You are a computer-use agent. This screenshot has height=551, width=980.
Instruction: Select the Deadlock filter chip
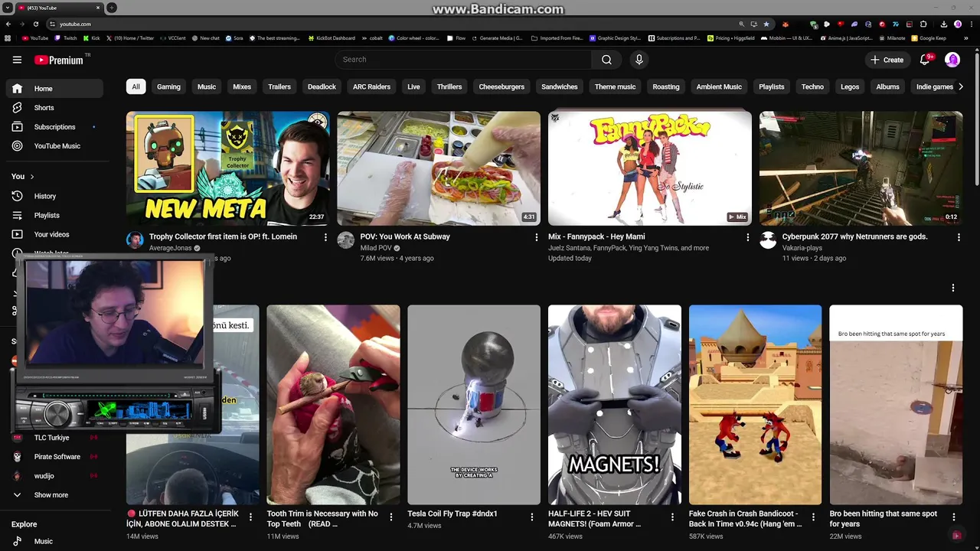[x=322, y=87]
